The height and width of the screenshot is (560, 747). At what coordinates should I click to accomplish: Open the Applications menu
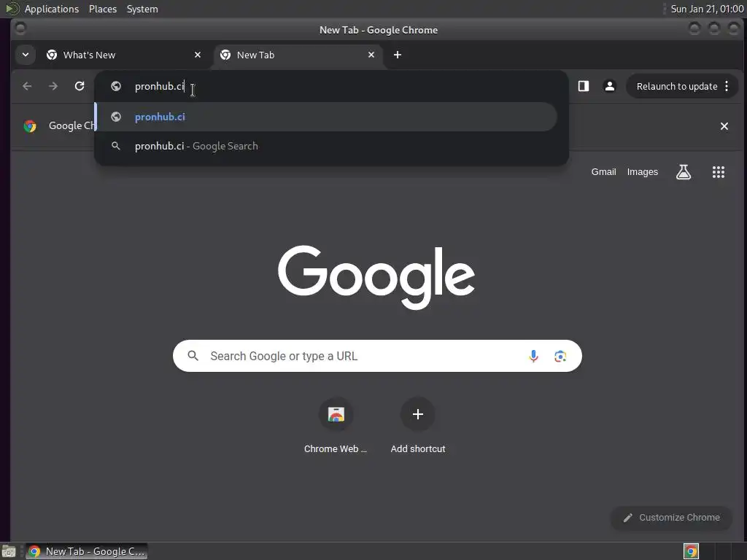click(x=52, y=9)
